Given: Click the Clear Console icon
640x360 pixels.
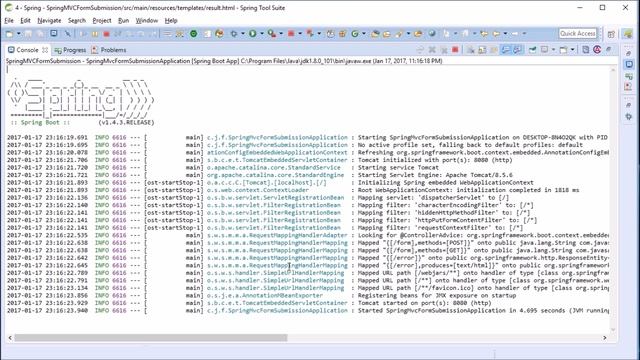Looking at the screenshot, I should (x=471, y=50).
